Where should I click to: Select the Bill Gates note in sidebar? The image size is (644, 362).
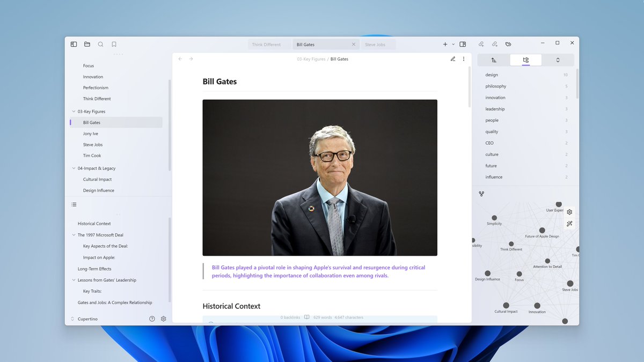pyautogui.click(x=116, y=122)
